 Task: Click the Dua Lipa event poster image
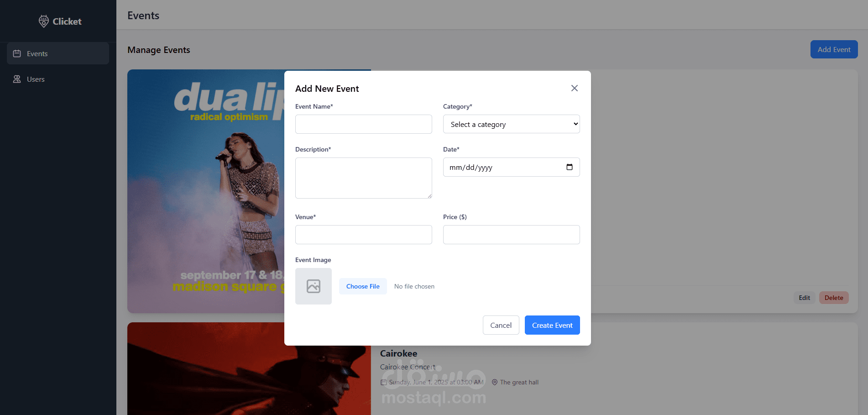(x=205, y=191)
